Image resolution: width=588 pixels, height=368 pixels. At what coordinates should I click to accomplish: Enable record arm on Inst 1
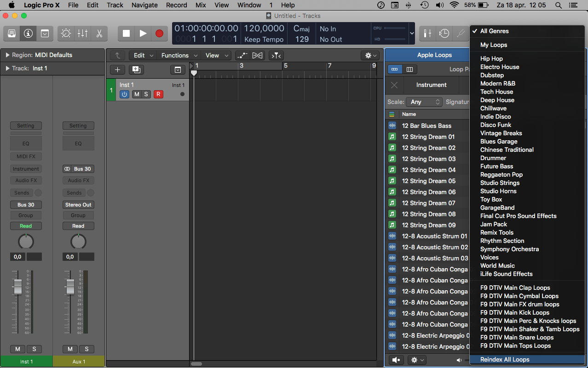click(158, 94)
